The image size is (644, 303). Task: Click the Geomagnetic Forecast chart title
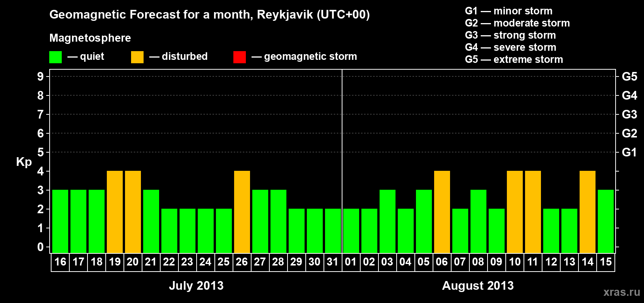coord(209,15)
